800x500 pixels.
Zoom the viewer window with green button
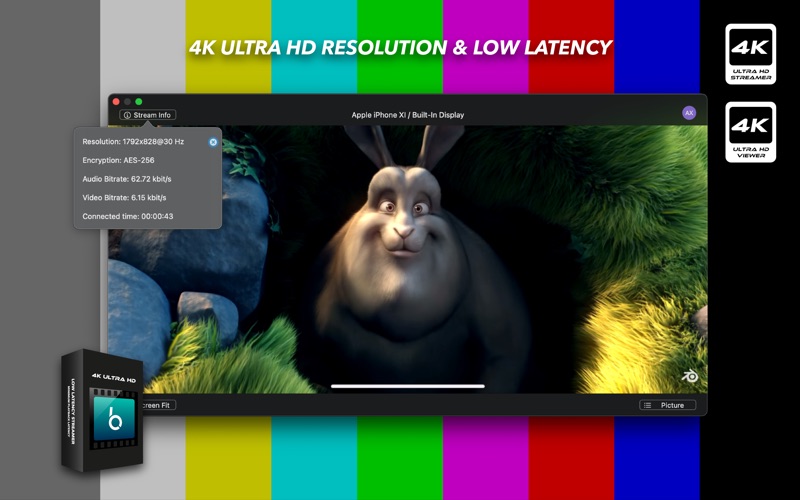tap(139, 102)
